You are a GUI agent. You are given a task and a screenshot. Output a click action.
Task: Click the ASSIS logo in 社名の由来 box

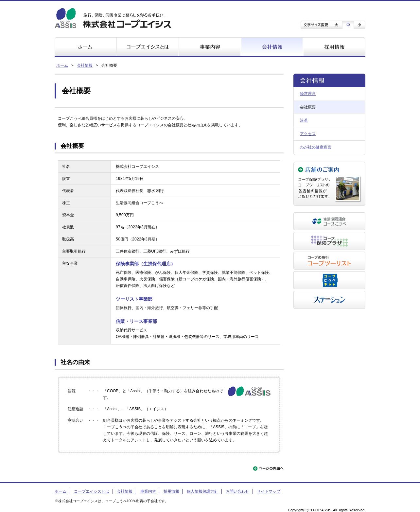point(249,391)
